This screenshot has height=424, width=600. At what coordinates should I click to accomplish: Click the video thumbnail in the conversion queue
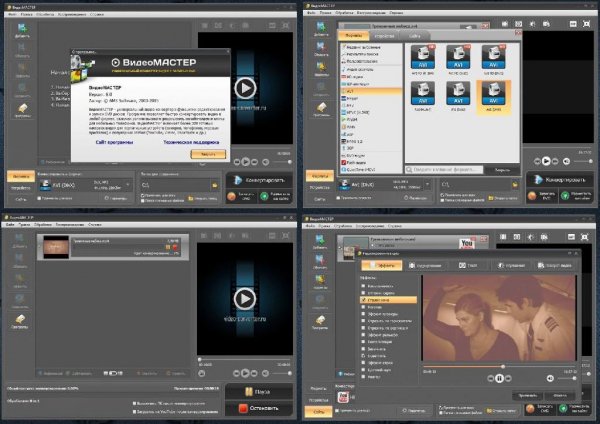pyautogui.click(x=56, y=247)
